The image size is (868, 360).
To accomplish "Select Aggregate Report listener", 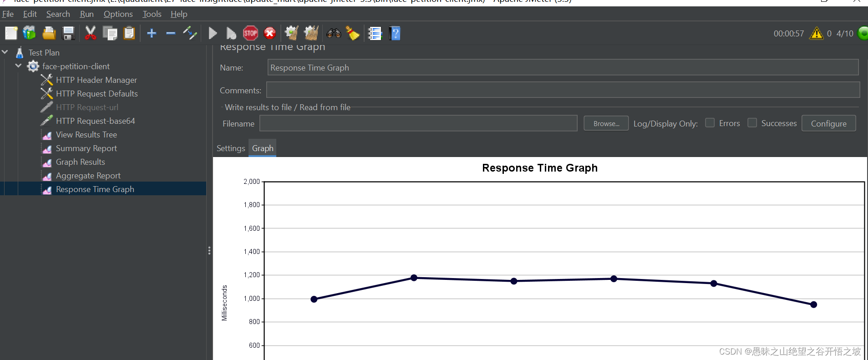I will pos(88,176).
